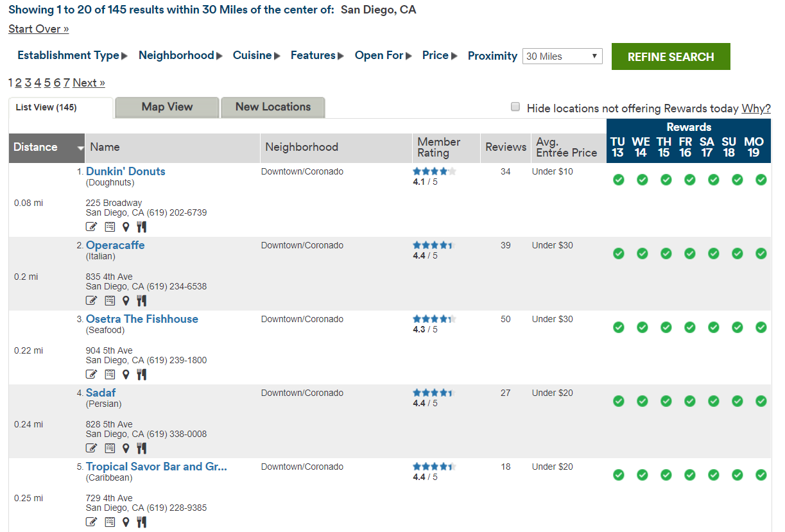The height and width of the screenshot is (532, 785).
Task: Show Dunkin' Donuts map pin location
Action: 126,227
